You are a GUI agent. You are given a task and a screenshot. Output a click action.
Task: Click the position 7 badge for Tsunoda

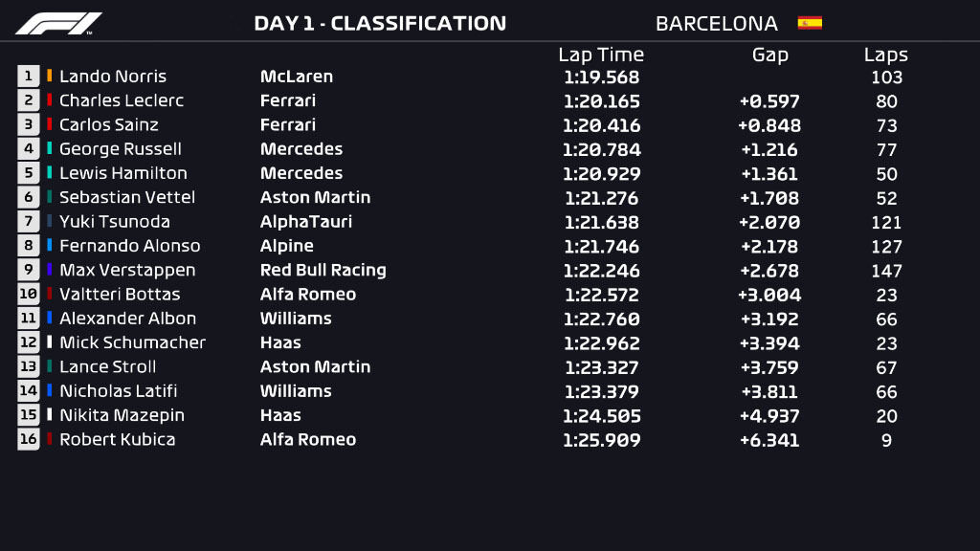point(28,221)
